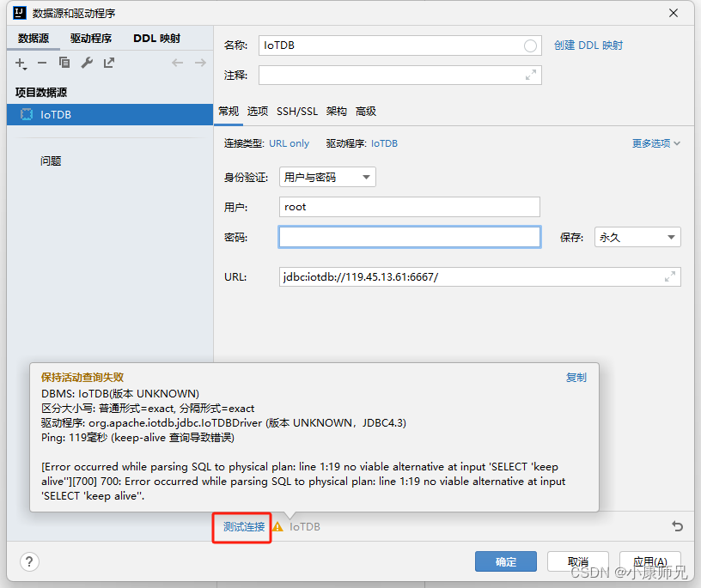
Task: Click the add new data source plus icon
Action: point(19,62)
